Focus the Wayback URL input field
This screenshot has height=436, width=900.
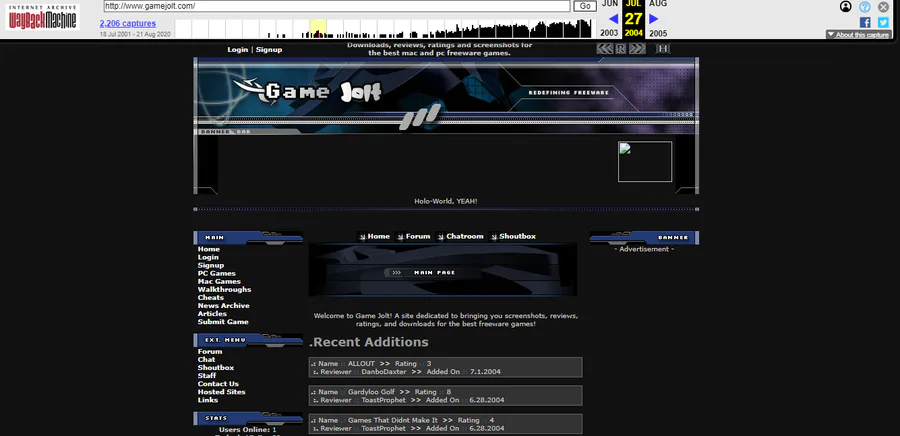pos(336,6)
